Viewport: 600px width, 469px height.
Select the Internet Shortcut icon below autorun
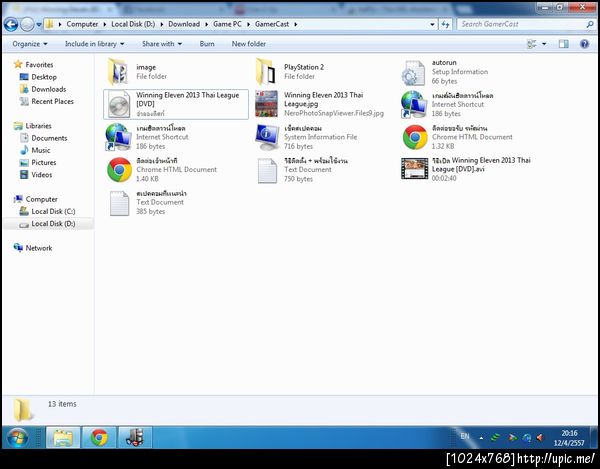(x=414, y=104)
